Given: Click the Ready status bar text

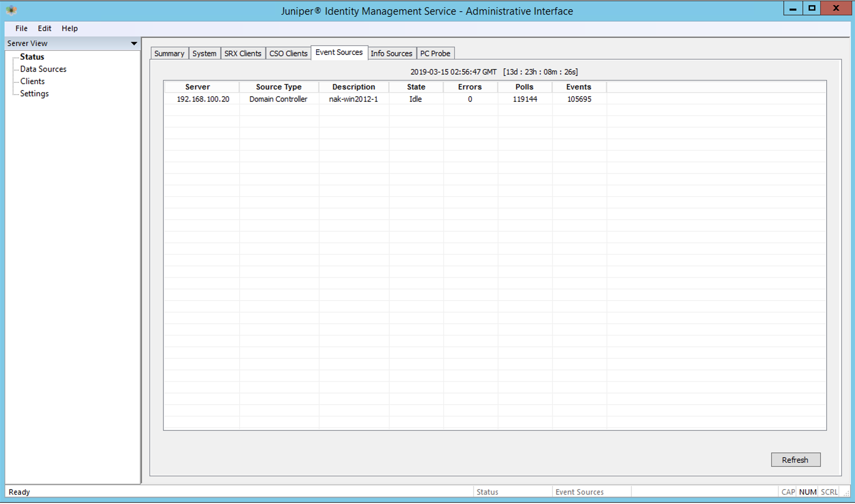Looking at the screenshot, I should point(19,492).
